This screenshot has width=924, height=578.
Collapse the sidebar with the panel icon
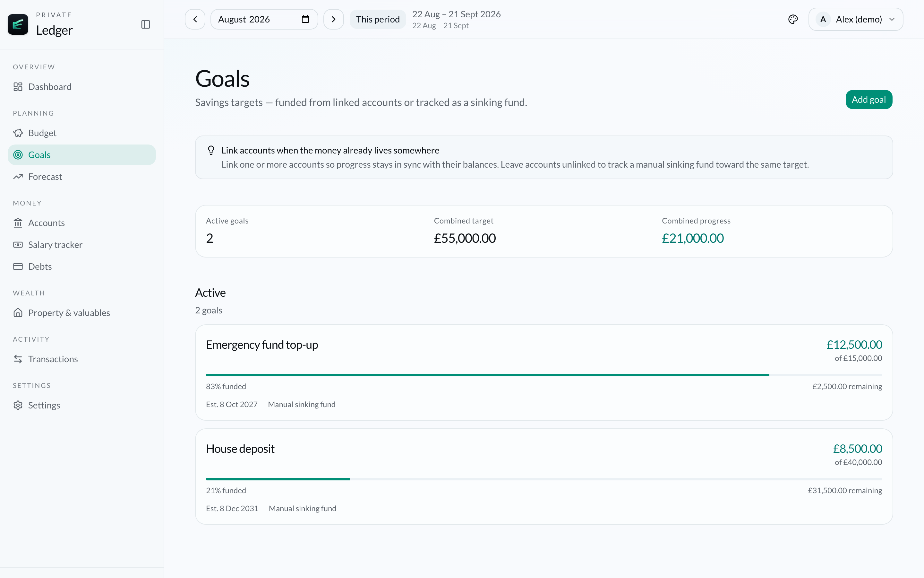coord(145,24)
